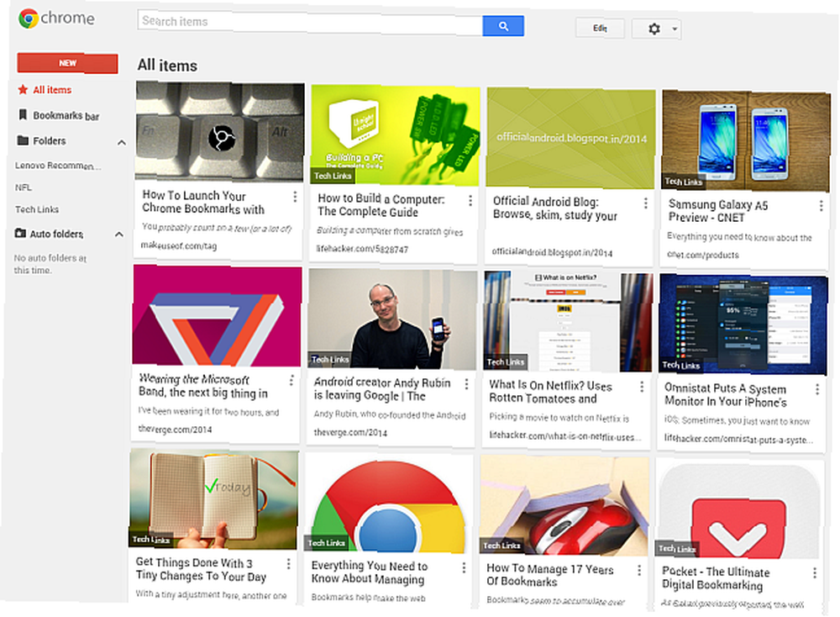The width and height of the screenshot is (840, 617).
Task: Click the Search items input field
Action: tap(310, 23)
